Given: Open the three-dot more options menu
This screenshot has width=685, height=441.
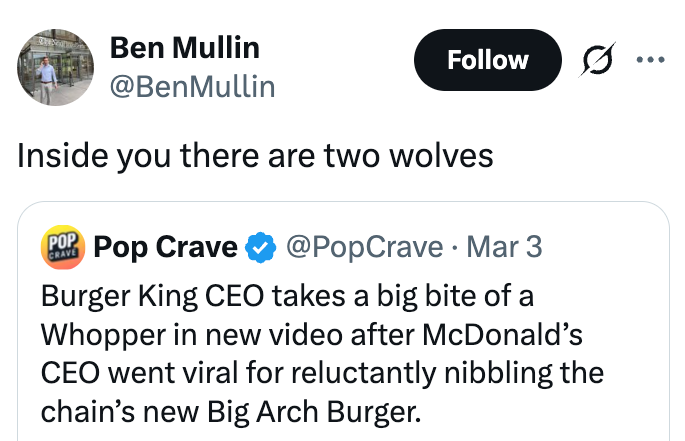Looking at the screenshot, I should coord(650,58).
